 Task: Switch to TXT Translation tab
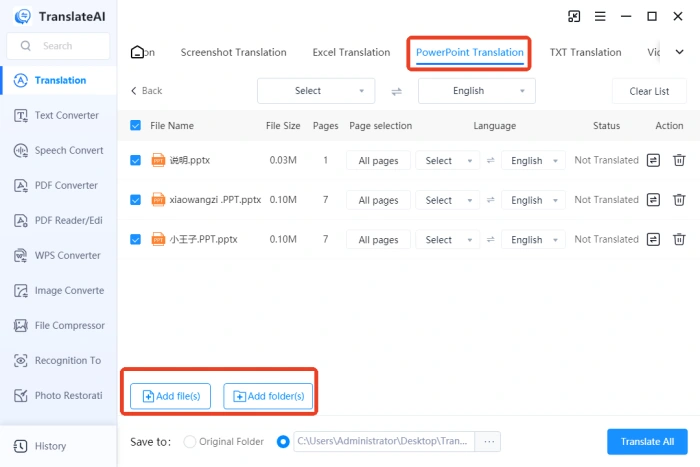585,52
